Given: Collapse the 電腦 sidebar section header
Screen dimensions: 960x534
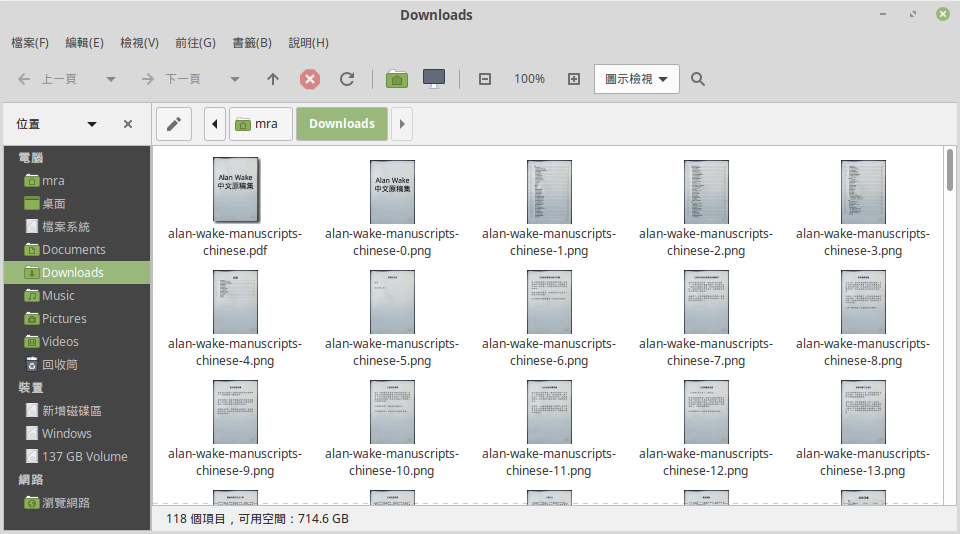Looking at the screenshot, I should [x=31, y=158].
